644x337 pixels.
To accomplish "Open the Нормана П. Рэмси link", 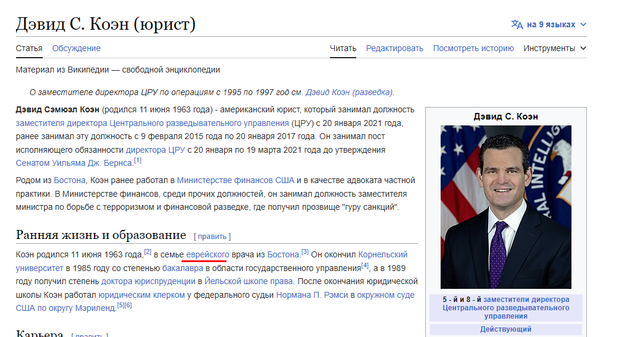I will (x=312, y=295).
